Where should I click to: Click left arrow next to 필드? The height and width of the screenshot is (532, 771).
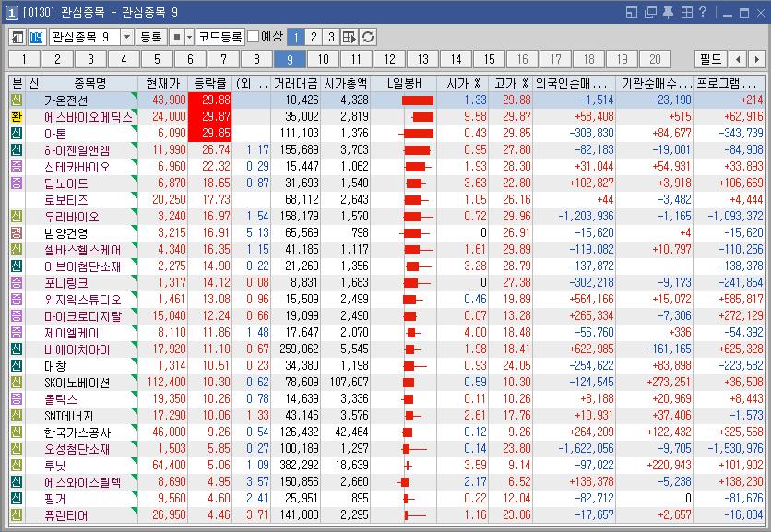tap(738, 60)
